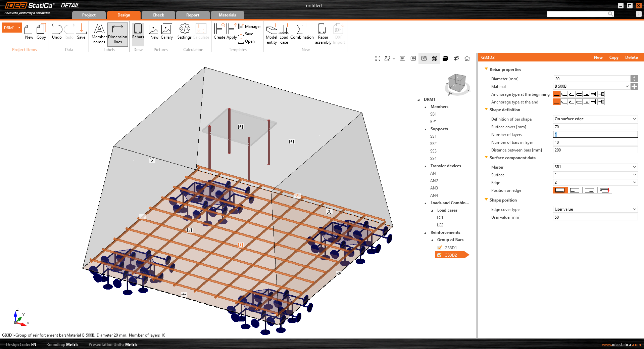Image resolution: width=644 pixels, height=349 pixels.
Task: Visit the ideastatica.com link
Action: click(621, 344)
